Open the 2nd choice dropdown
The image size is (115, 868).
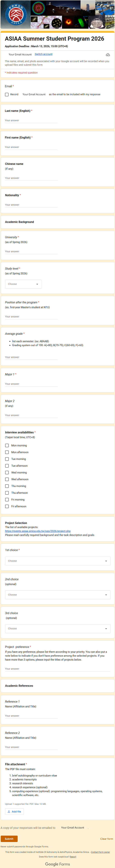pyautogui.click(x=57, y=595)
